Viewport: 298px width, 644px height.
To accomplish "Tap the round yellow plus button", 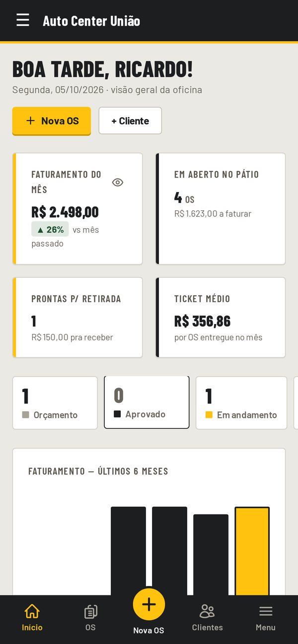I will point(149,604).
